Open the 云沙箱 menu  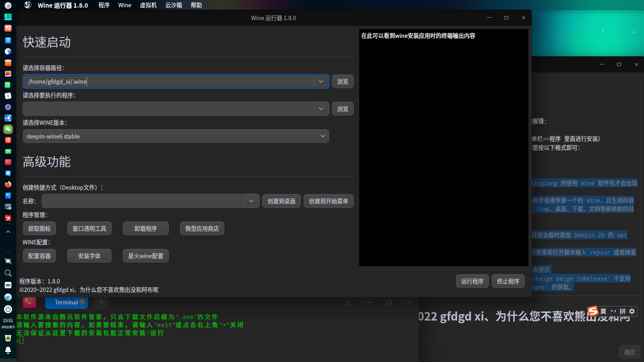coord(174,5)
